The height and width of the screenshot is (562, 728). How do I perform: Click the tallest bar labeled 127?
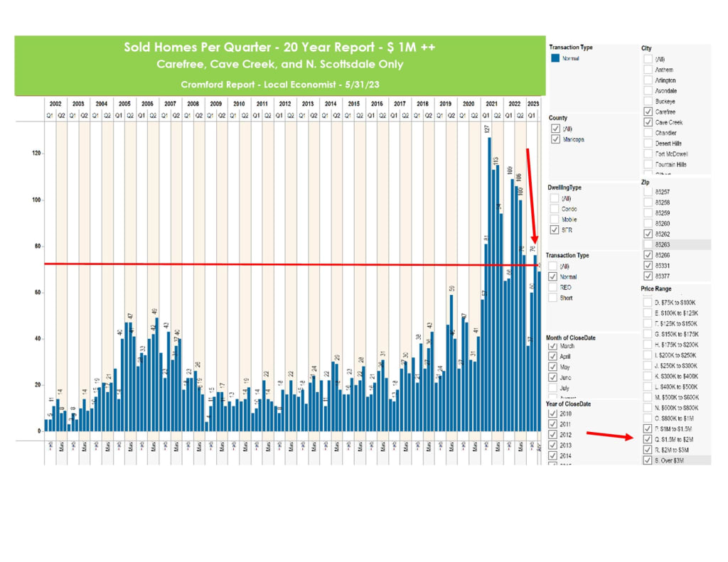point(489,284)
